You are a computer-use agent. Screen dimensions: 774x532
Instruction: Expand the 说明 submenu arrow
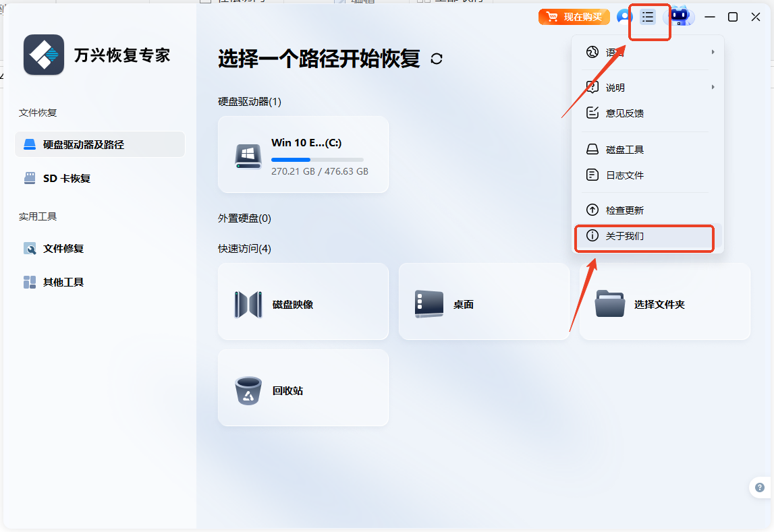[x=713, y=87]
